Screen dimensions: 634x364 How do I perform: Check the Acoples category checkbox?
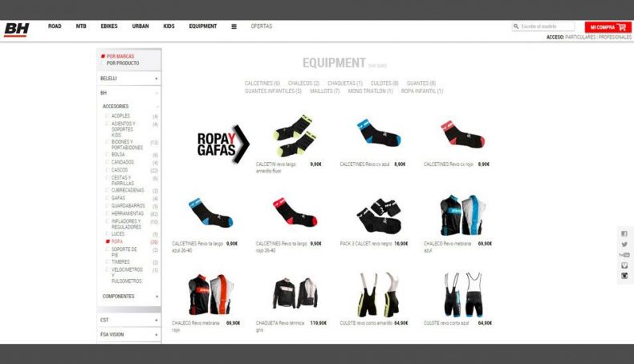pos(108,116)
